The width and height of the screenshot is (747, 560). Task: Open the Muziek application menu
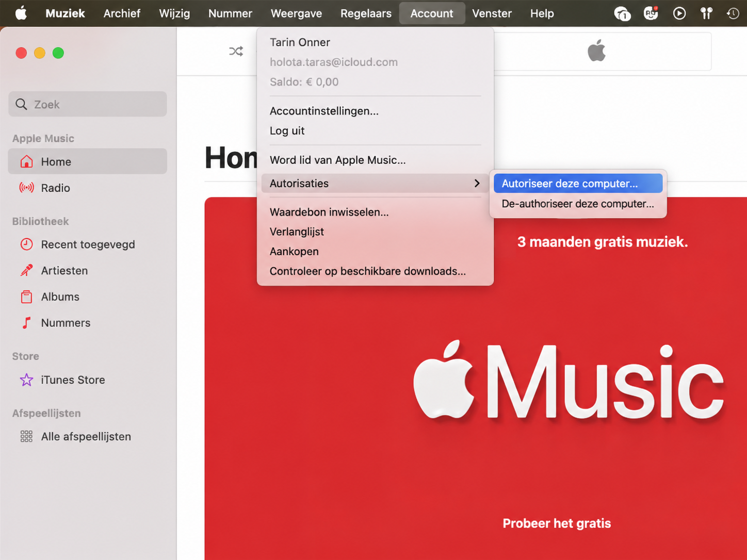(x=65, y=13)
